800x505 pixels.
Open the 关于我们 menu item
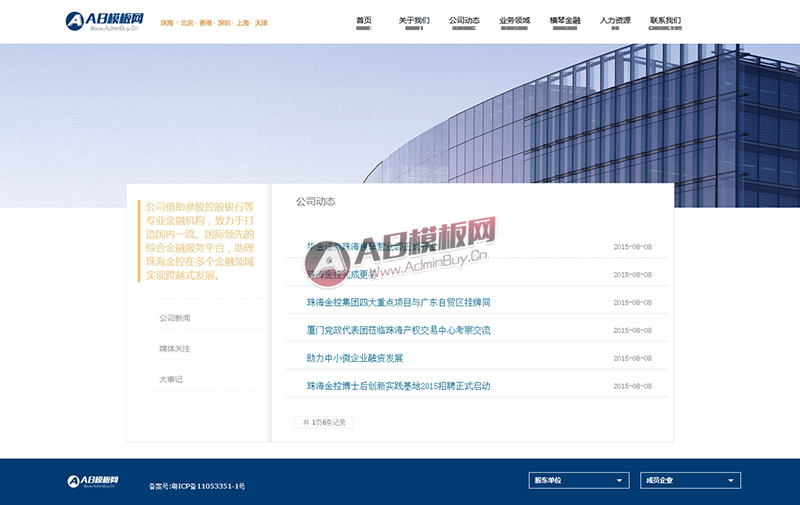coord(414,21)
